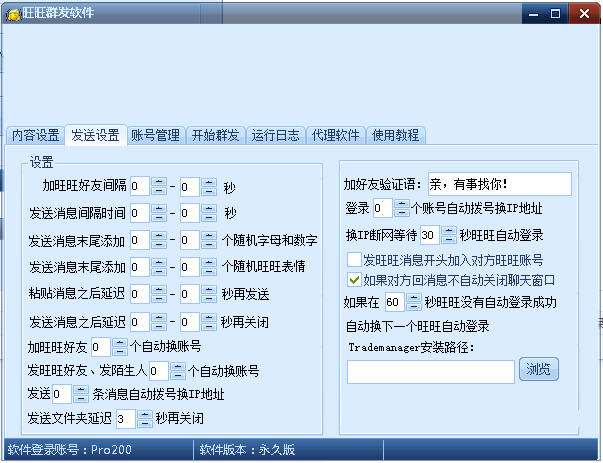603x463 pixels.
Task: Click 登录 个账号自动拨号 spinner arrows
Action: 401,208
